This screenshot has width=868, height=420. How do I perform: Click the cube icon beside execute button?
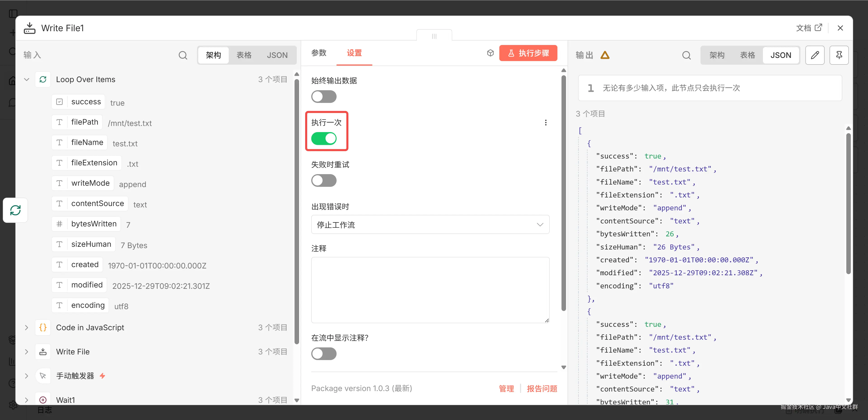tap(490, 53)
